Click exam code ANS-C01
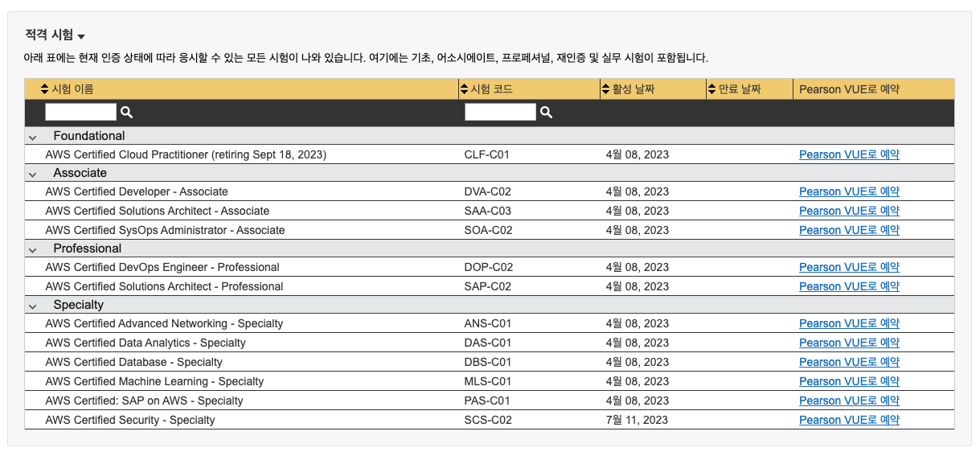 [x=488, y=323]
